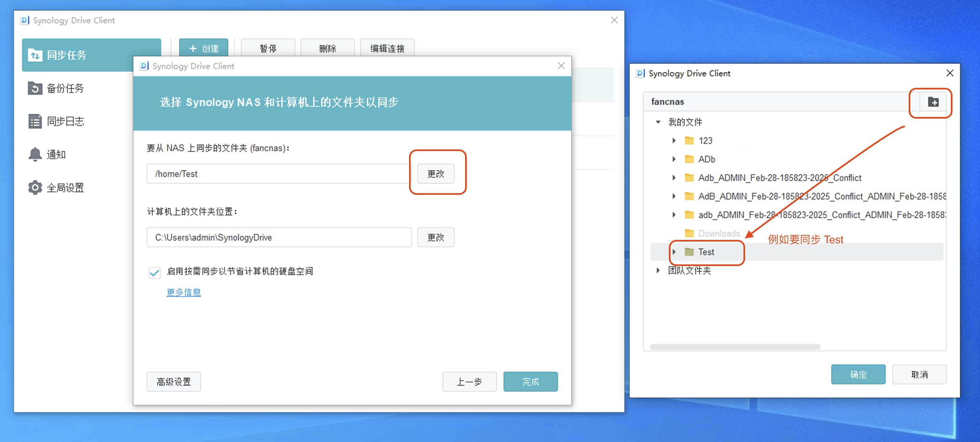Open the 更多信息 more info link
Image resolution: width=980 pixels, height=442 pixels.
[x=184, y=292]
